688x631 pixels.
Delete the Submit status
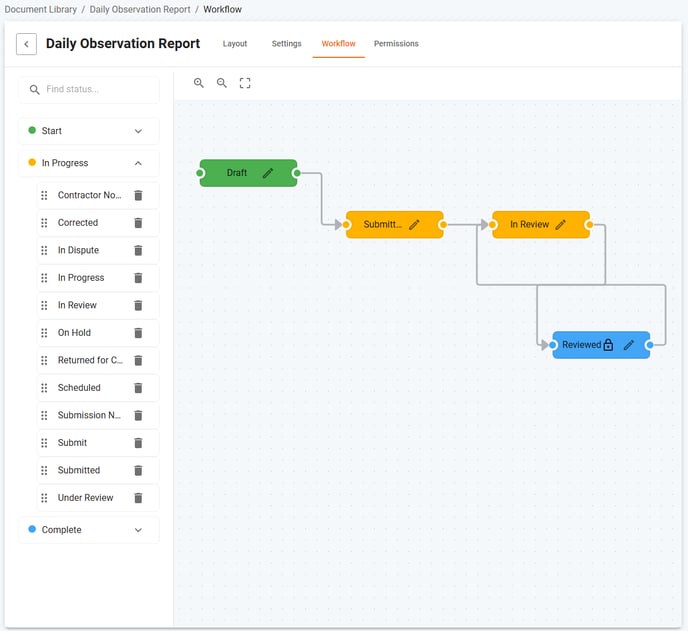(138, 443)
